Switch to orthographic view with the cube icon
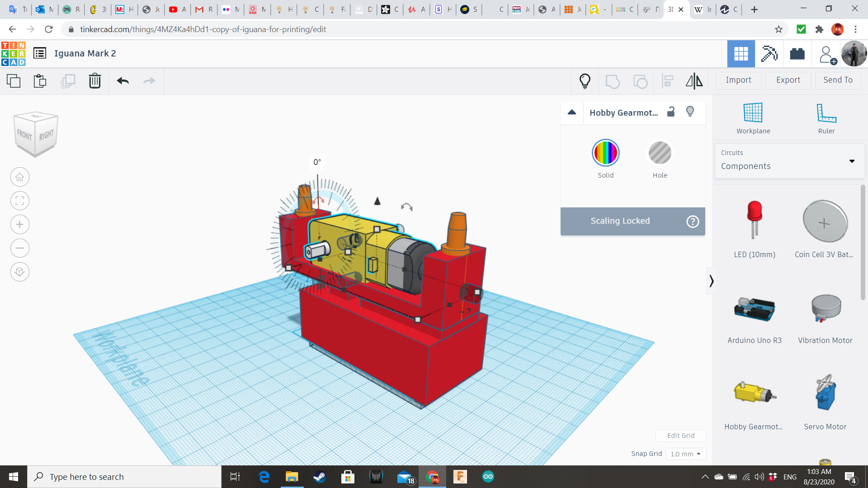The height and width of the screenshot is (488, 868). coord(19,272)
